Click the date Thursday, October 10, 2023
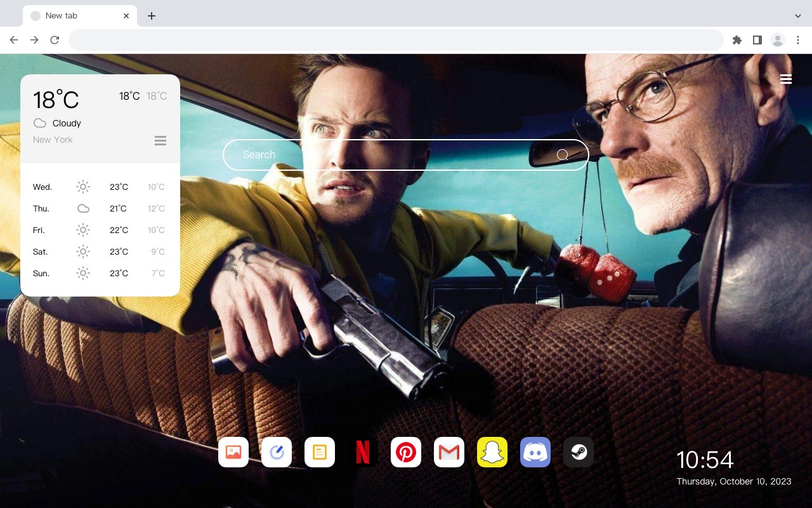This screenshot has height=508, width=812. 734,481
